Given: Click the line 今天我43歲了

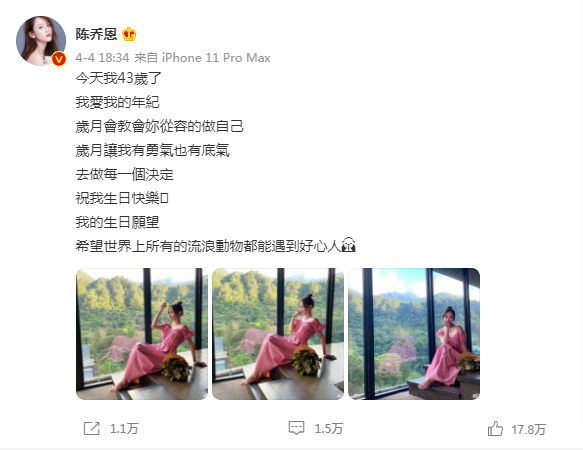Looking at the screenshot, I should pos(119,78).
